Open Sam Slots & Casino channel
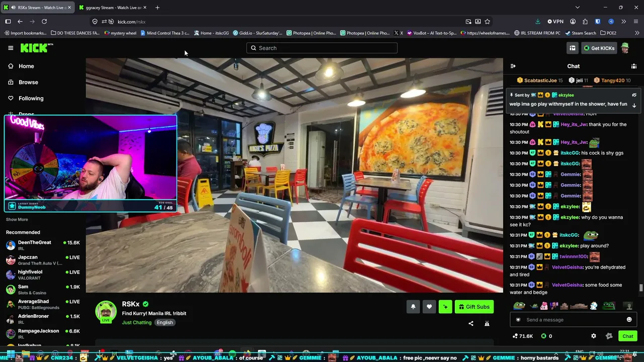 43,290
